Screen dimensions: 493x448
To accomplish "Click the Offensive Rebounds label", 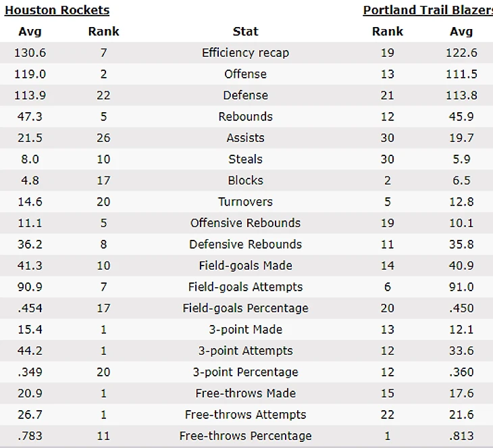I will click(x=245, y=223).
